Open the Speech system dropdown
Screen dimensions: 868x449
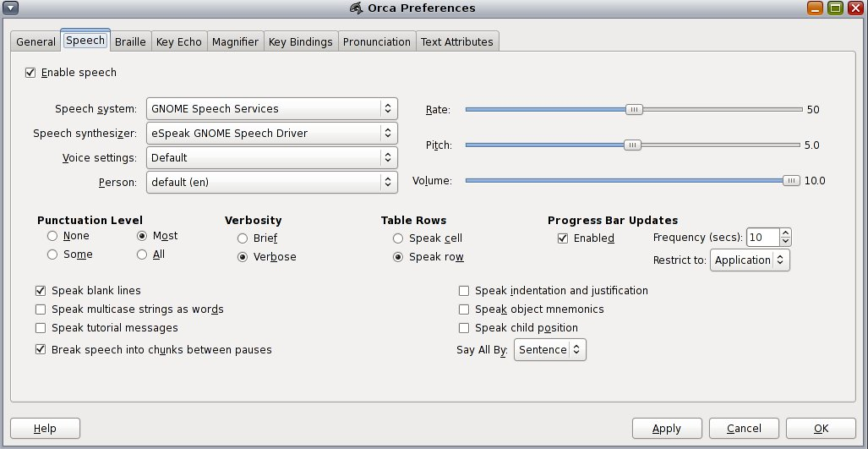pyautogui.click(x=272, y=108)
